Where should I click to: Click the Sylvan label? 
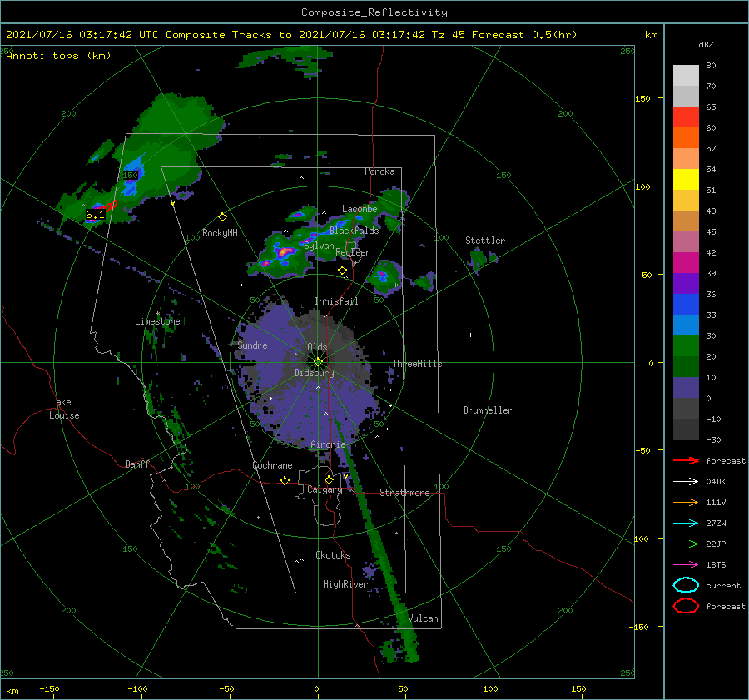pyautogui.click(x=319, y=246)
